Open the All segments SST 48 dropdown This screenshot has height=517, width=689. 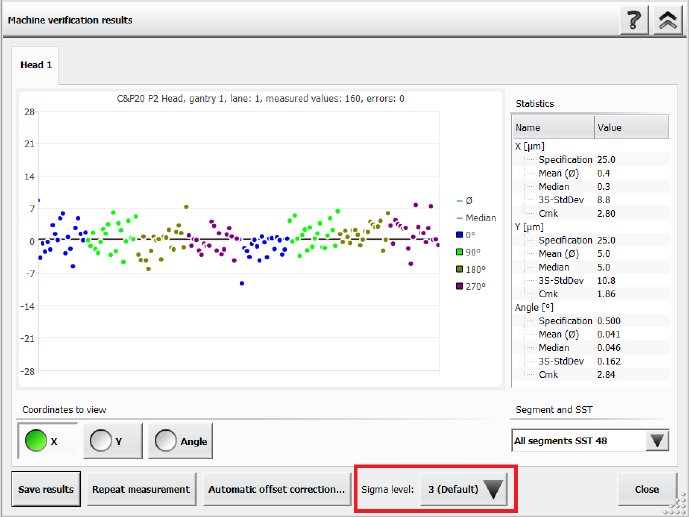590,441
